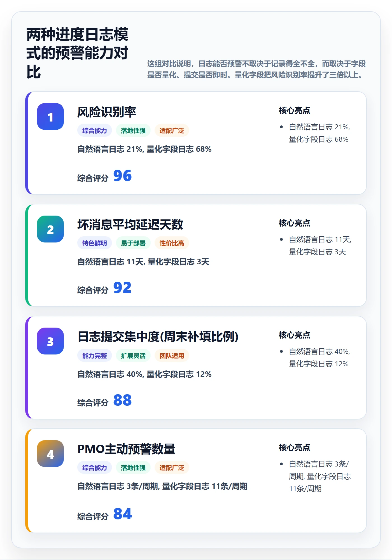Click the rank 1 number badge
Viewport: 392px width, 560px height.
pos(50,116)
